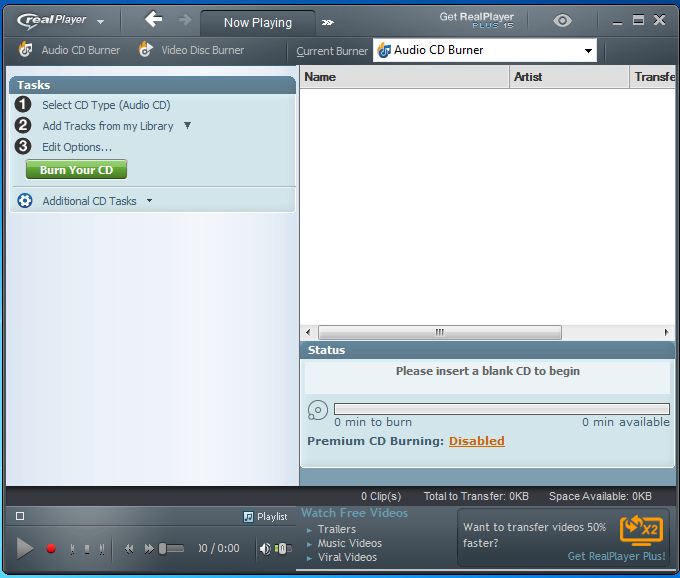Screen dimensions: 680x578
Task: Expand Add Tracks dropdown triangle
Action: 187,126
